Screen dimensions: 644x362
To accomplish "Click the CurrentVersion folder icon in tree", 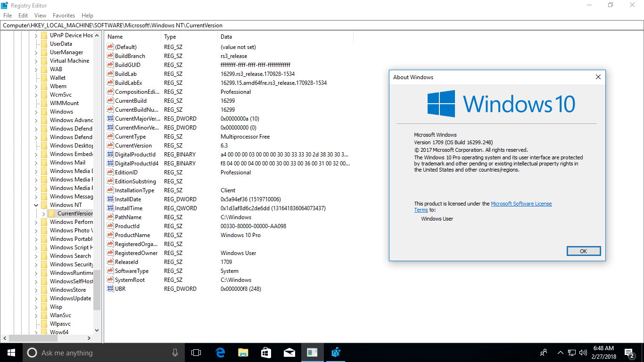I will 51,214.
